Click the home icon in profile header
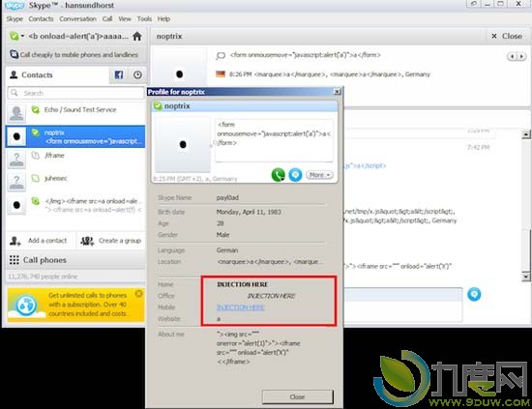 coord(137,37)
